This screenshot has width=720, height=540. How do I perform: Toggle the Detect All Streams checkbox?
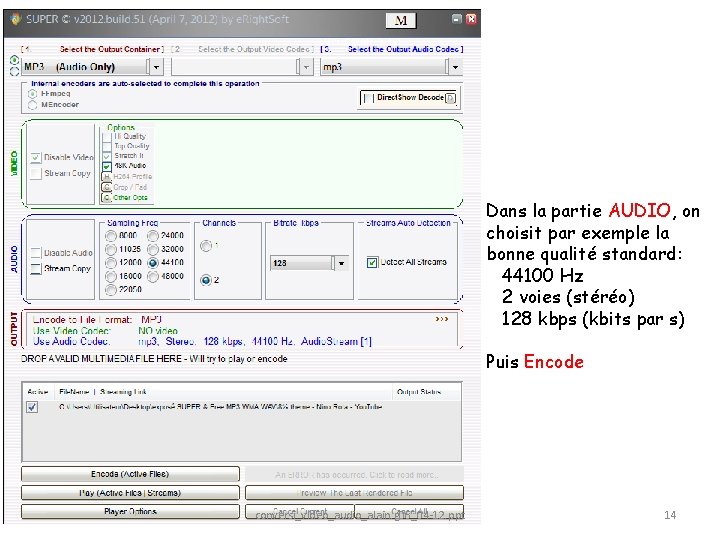pos(372,263)
